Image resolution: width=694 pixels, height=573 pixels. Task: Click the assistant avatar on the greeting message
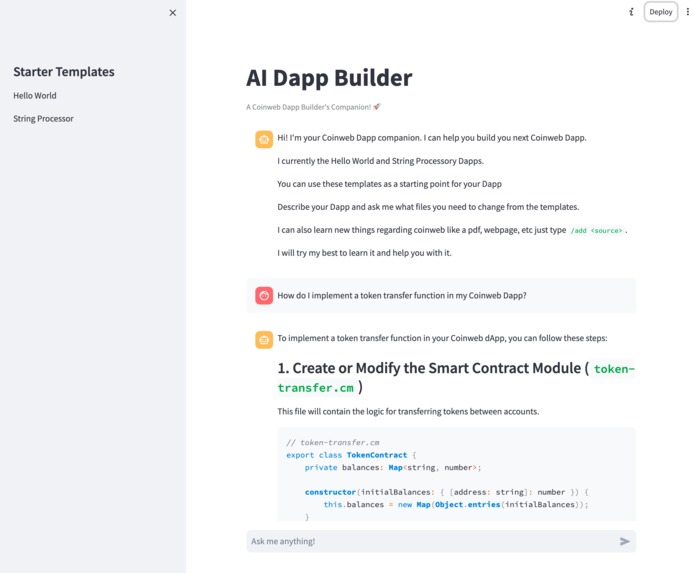264,139
